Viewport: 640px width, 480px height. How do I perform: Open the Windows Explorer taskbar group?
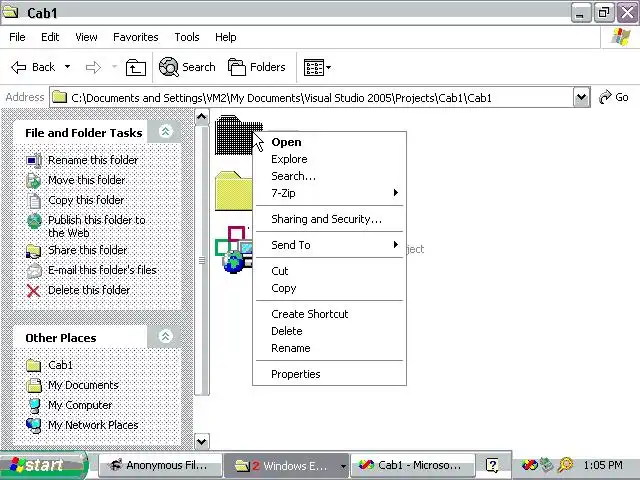point(287,465)
